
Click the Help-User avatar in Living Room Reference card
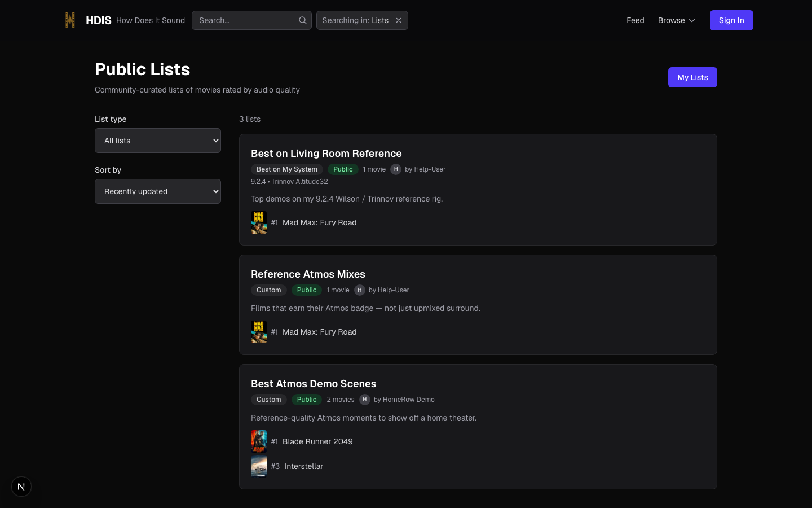click(396, 169)
